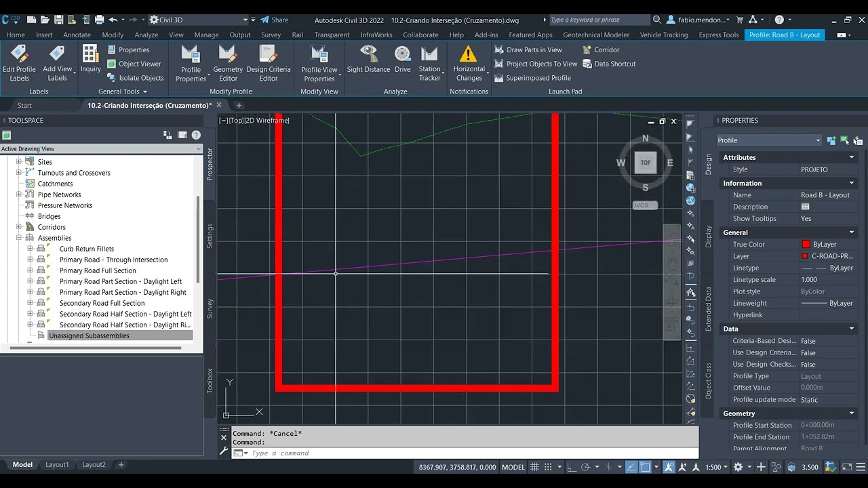
Task: Open the Start document tab
Action: pyautogui.click(x=24, y=105)
